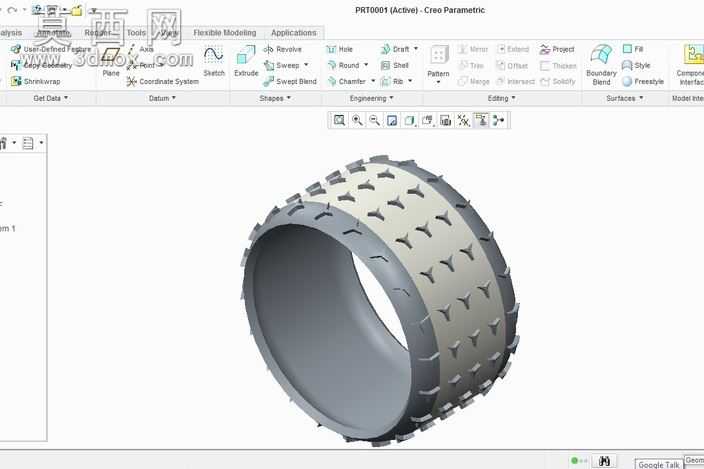Open the Boundary Blend tool

[x=601, y=64]
